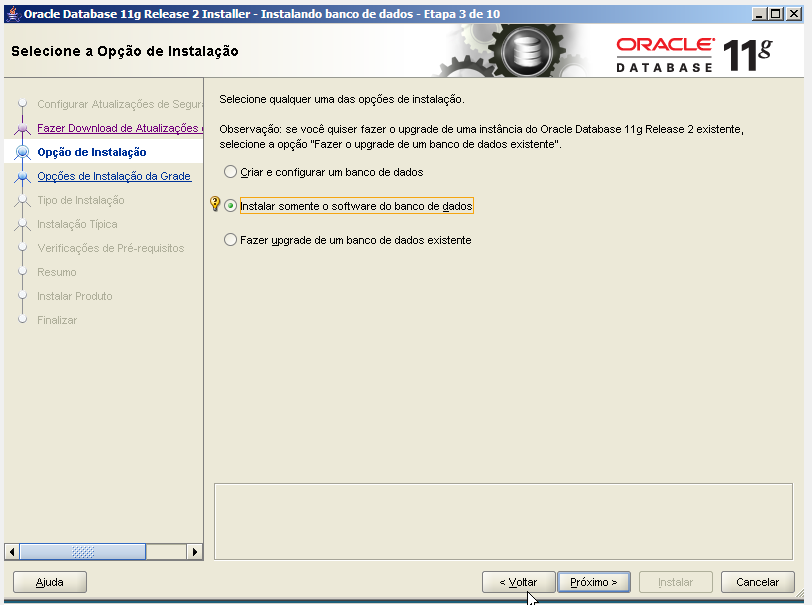Image resolution: width=812 pixels, height=605 pixels.
Task: Click the step marker beside Resumo
Action: [x=25, y=272]
